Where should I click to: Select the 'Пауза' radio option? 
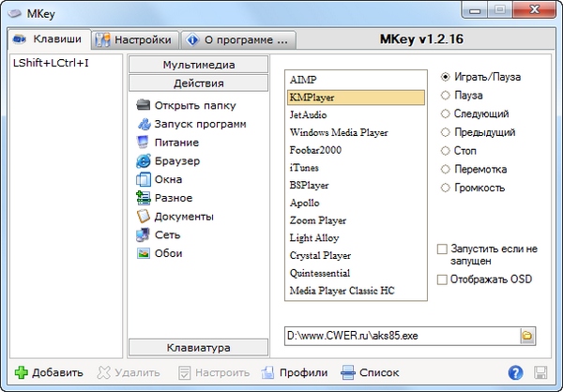tap(445, 95)
